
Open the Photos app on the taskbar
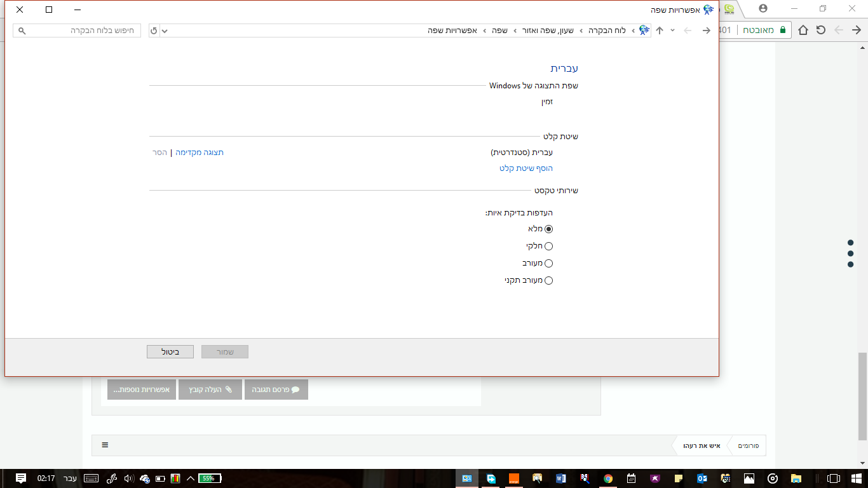click(x=749, y=478)
